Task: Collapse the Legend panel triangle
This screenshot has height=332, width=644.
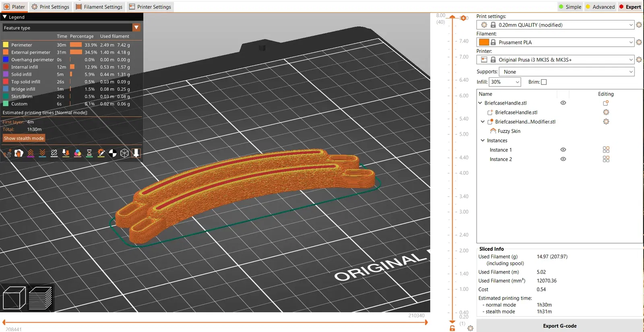Action: (x=5, y=17)
